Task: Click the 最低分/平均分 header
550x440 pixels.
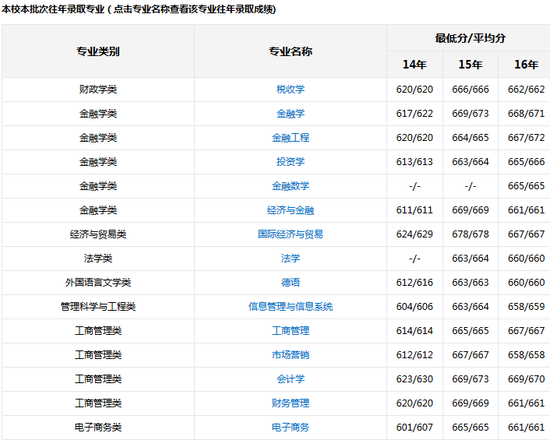Action: click(x=470, y=38)
